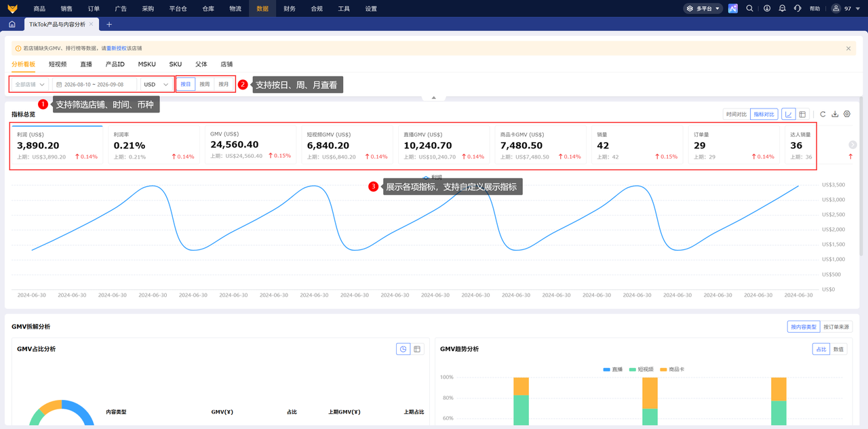This screenshot has height=429, width=868.
Task: Select 按内容类型 breakdown
Action: pyautogui.click(x=804, y=327)
